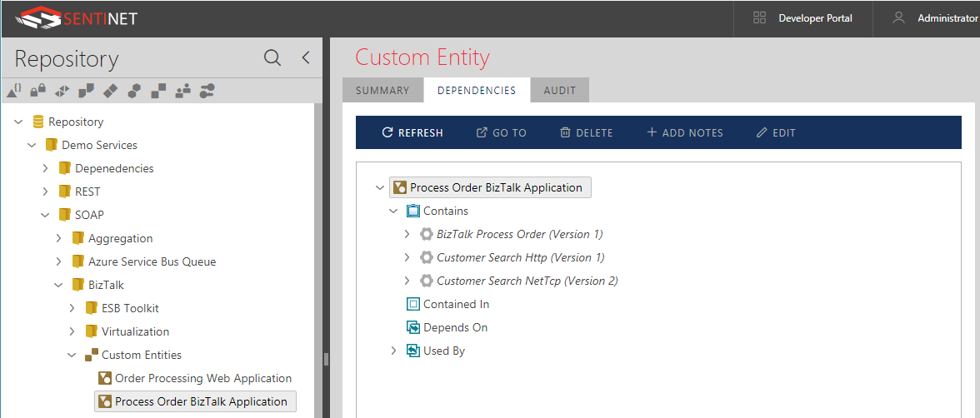980x418 pixels.
Task: Click the Contains relationship icon
Action: point(412,211)
